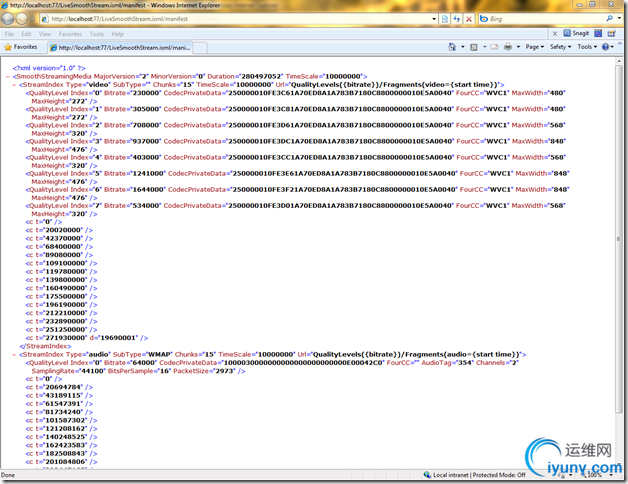This screenshot has width=628, height=484.
Task: Open the Safety dropdown menu
Action: pos(561,47)
